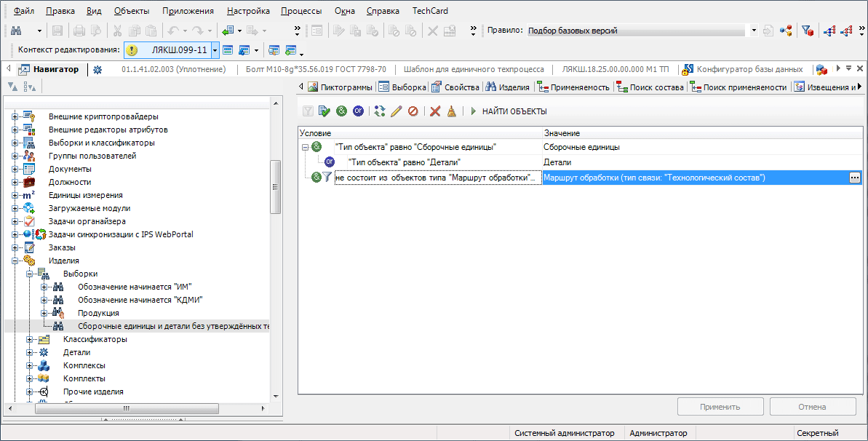Click the blue OR condition icon in toolbar
The image size is (868, 441).
pyautogui.click(x=358, y=111)
